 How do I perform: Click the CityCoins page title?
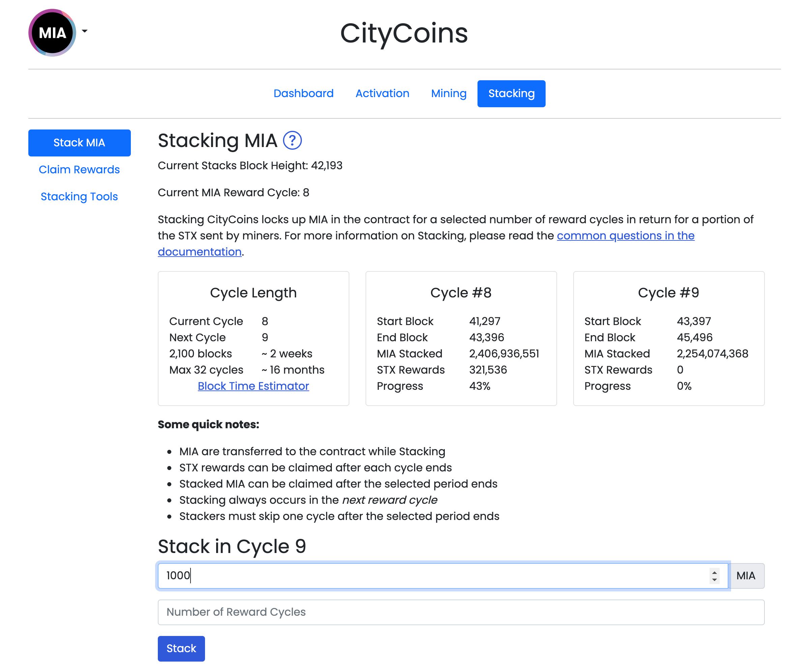[x=404, y=33]
